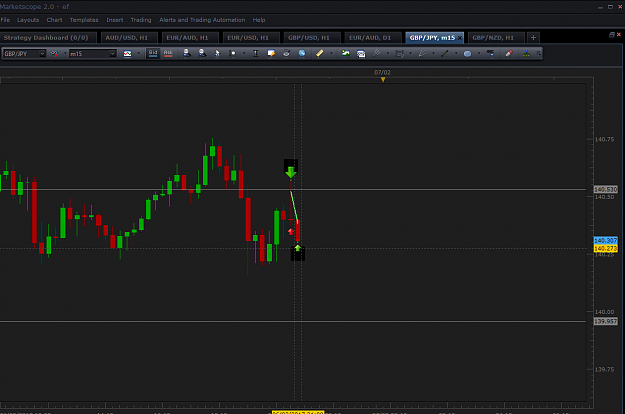
Task: Expand the cursor mode dropdown arrow
Action: click(x=244, y=53)
